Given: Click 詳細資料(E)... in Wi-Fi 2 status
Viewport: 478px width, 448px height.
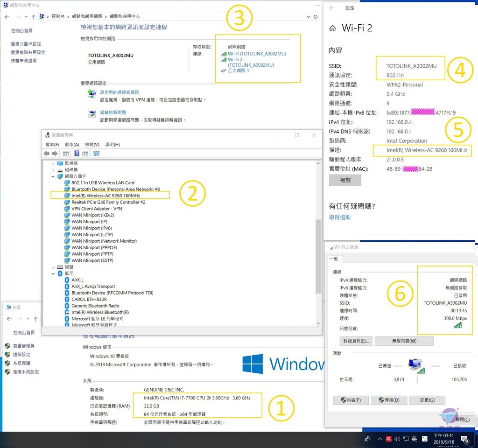Looking at the screenshot, I should [356, 341].
